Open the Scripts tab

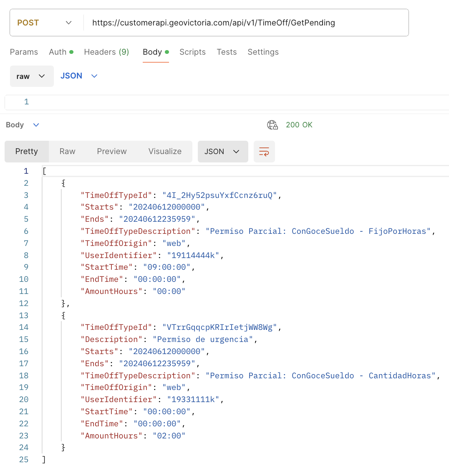(192, 52)
